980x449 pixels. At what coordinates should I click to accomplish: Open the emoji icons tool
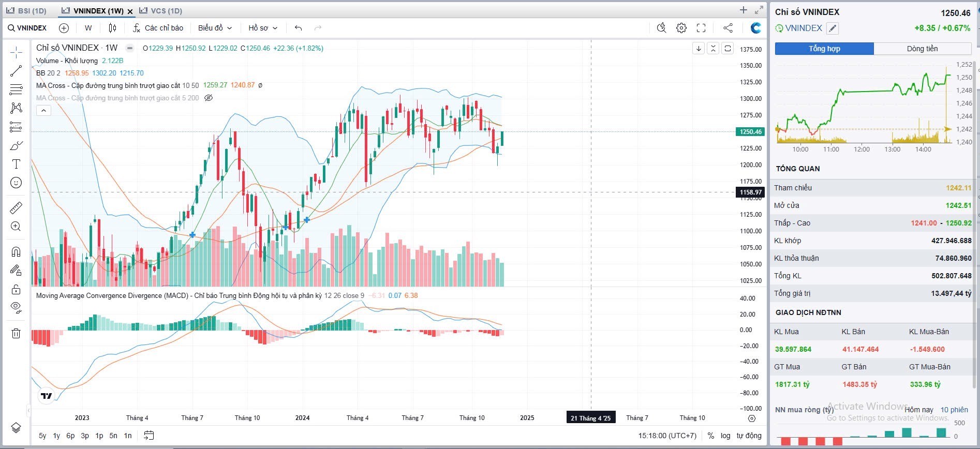[x=16, y=183]
